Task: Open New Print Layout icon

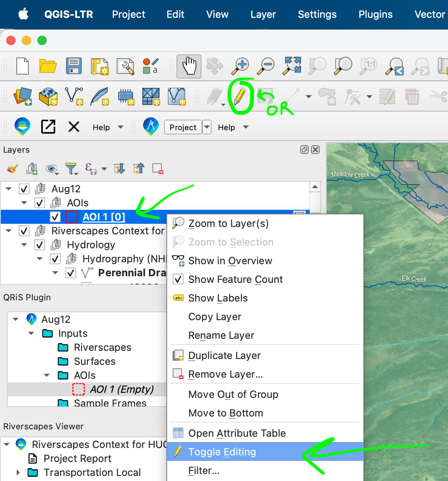Action: tap(100, 66)
